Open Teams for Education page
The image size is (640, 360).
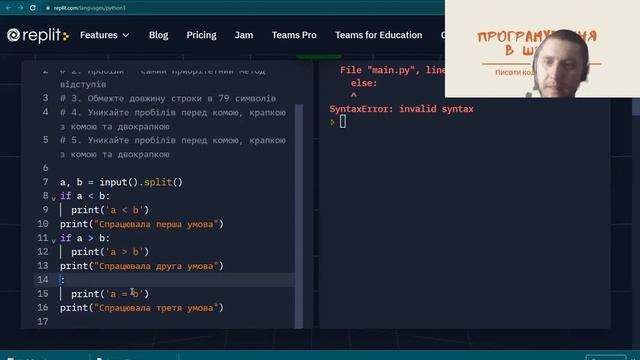point(378,36)
